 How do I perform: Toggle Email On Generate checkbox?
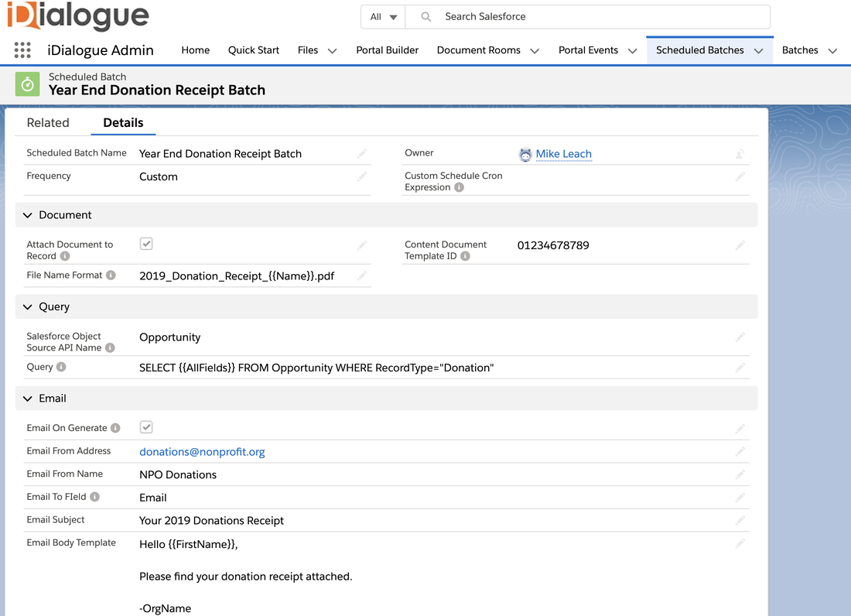pos(146,427)
